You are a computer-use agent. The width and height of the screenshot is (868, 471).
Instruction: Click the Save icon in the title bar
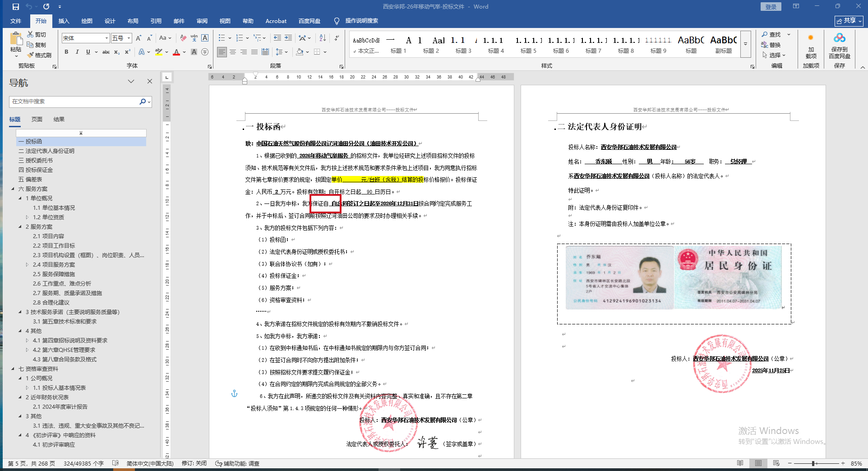tap(16, 7)
